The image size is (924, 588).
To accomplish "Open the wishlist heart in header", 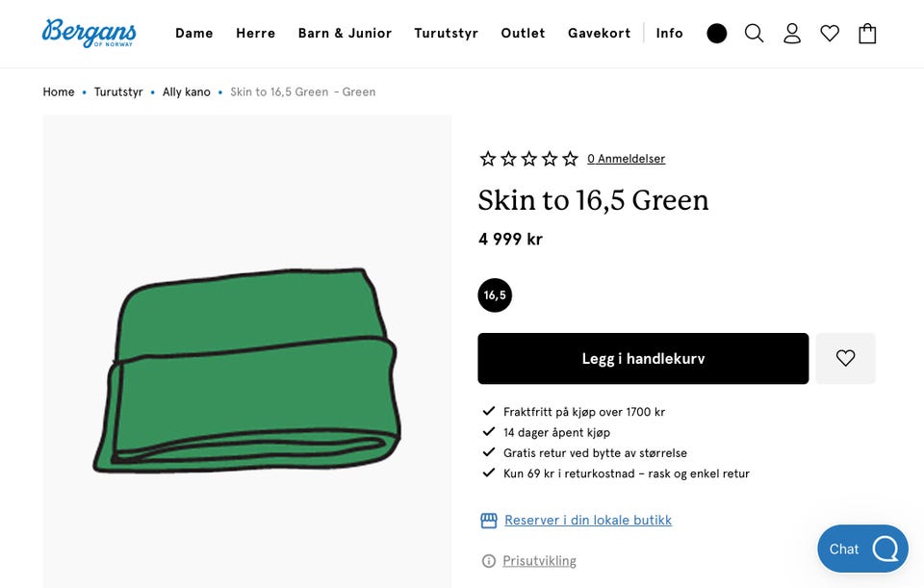I will pos(830,34).
